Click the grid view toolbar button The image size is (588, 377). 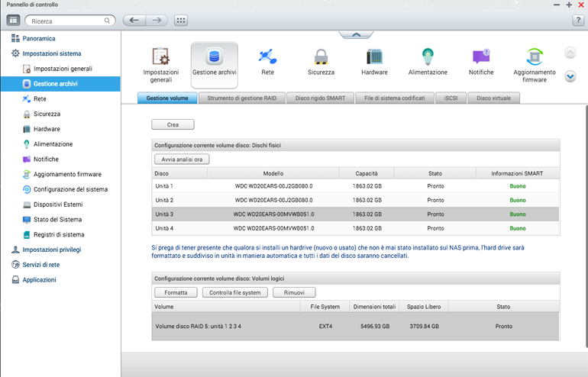(181, 21)
